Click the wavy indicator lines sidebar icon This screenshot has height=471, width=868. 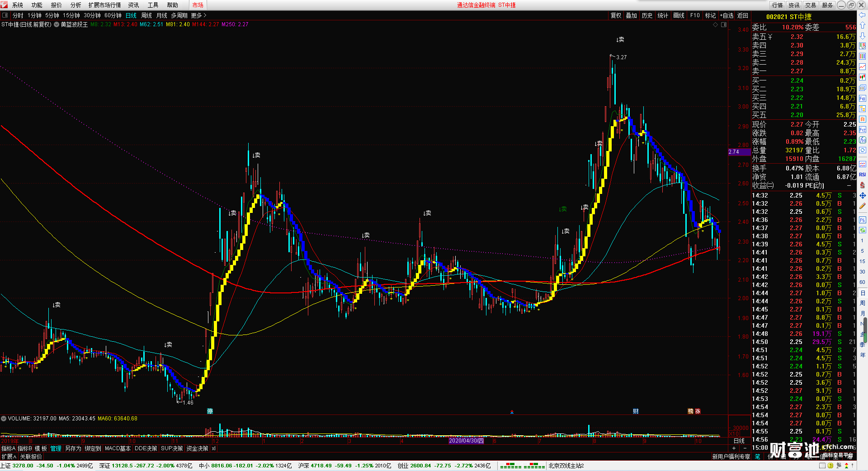863,164
